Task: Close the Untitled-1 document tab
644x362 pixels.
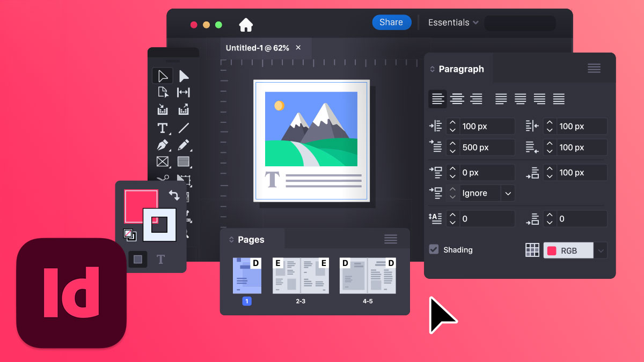Action: click(x=298, y=48)
